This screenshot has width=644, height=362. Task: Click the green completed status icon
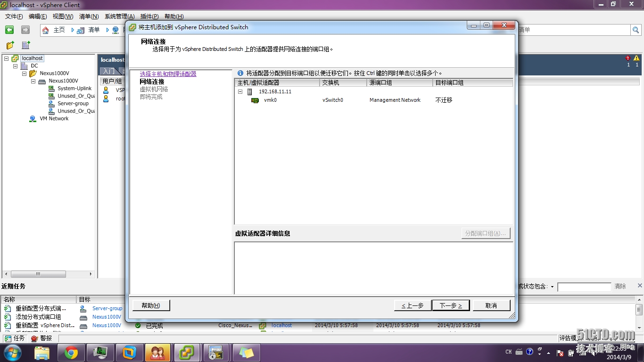138,326
